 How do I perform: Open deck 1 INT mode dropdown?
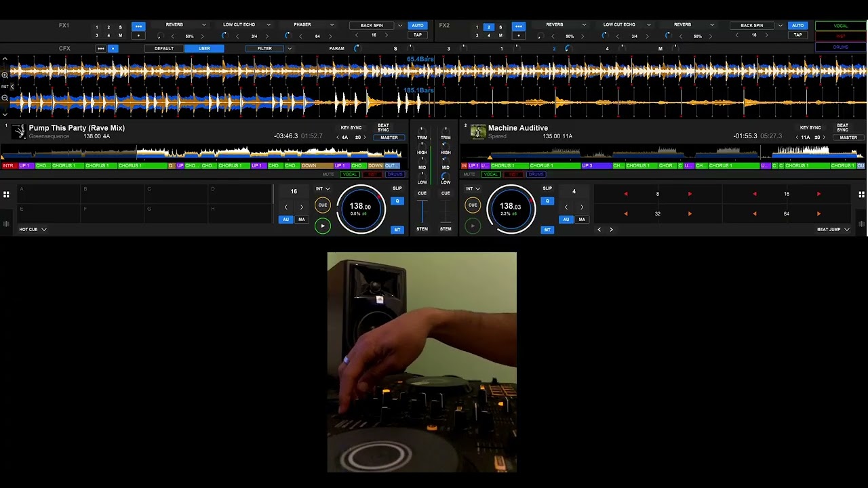tap(323, 189)
